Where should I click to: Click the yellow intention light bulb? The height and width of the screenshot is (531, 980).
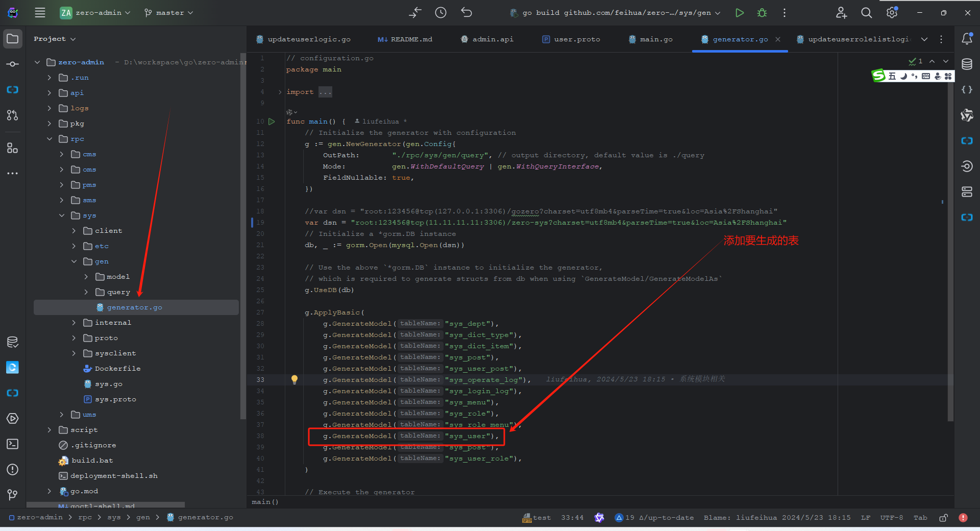point(295,379)
